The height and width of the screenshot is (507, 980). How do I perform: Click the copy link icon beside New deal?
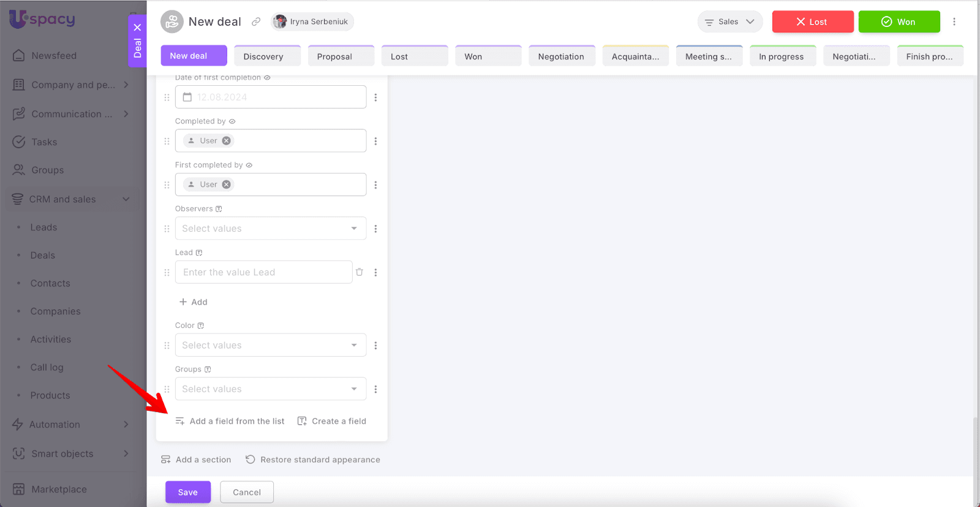coord(256,21)
